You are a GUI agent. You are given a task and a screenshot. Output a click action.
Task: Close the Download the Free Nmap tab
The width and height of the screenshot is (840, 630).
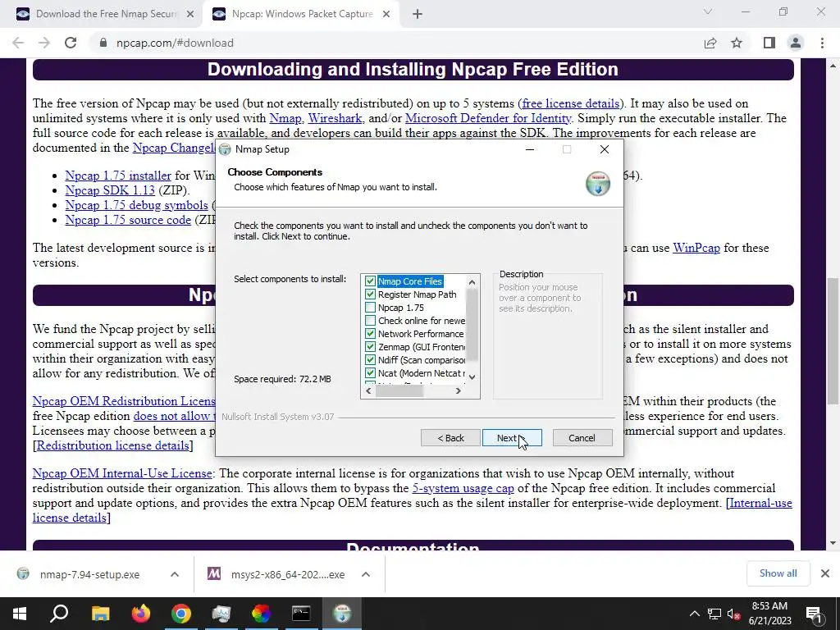190,15
